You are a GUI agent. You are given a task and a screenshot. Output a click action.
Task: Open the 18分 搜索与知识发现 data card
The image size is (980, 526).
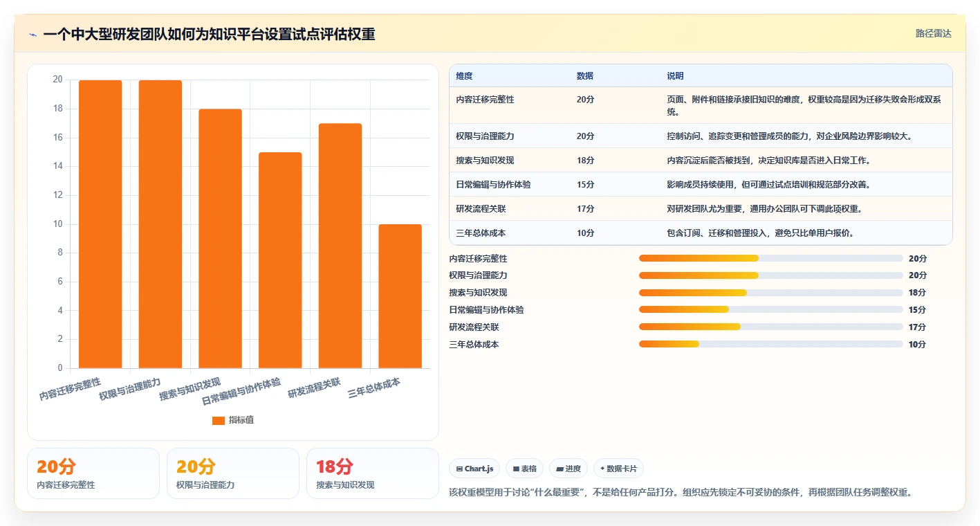pos(373,473)
